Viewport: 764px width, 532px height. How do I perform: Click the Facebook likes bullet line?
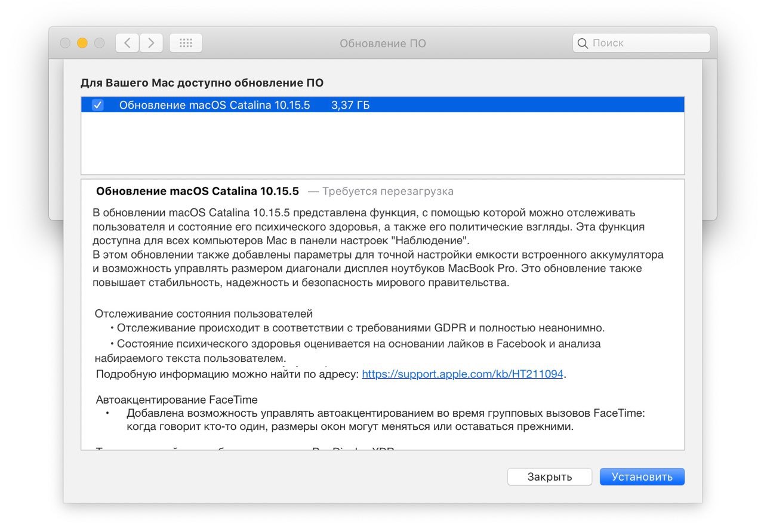click(x=347, y=351)
